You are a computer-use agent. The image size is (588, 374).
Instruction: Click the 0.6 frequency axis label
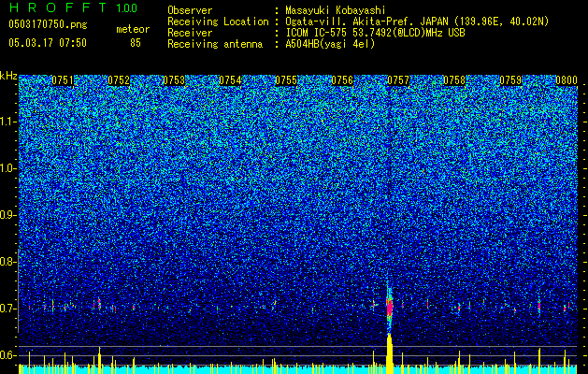click(7, 355)
